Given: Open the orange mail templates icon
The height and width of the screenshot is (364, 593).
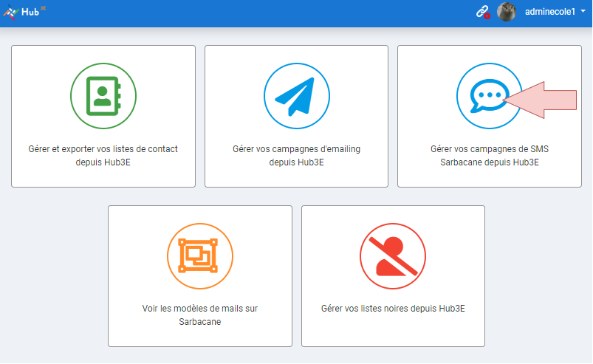Looking at the screenshot, I should pos(200,256).
